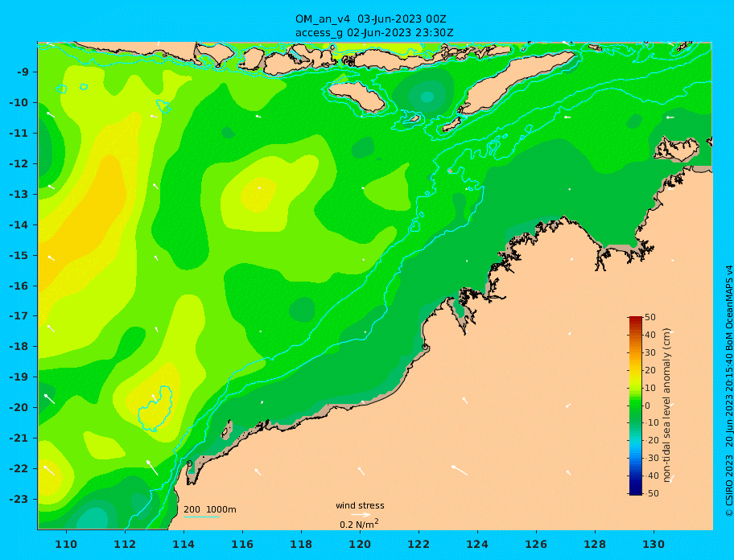The image size is (734, 560).
Task: Select the longitude axis label 112
Action: coord(125,544)
